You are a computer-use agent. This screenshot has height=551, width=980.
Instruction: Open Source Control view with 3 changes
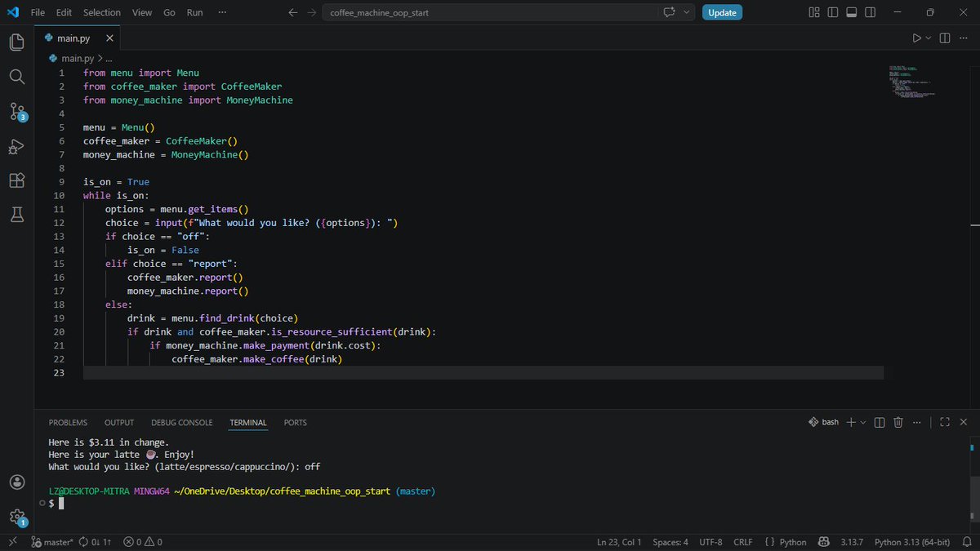pyautogui.click(x=17, y=112)
